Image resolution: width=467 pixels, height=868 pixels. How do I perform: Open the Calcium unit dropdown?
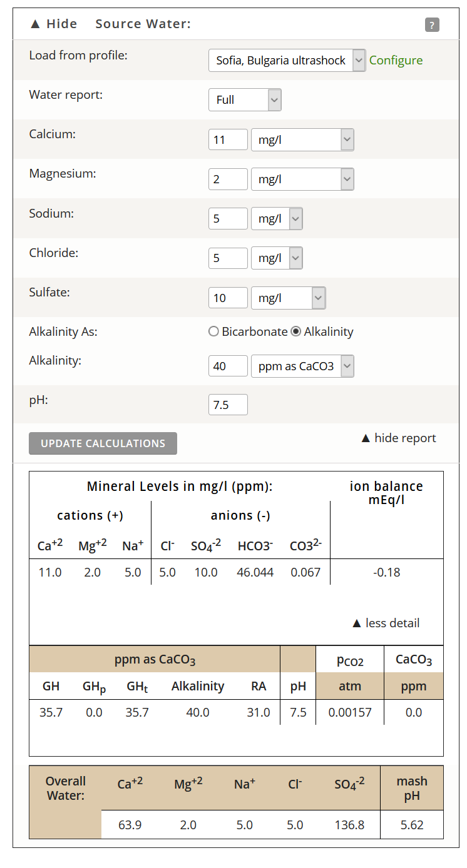click(302, 140)
